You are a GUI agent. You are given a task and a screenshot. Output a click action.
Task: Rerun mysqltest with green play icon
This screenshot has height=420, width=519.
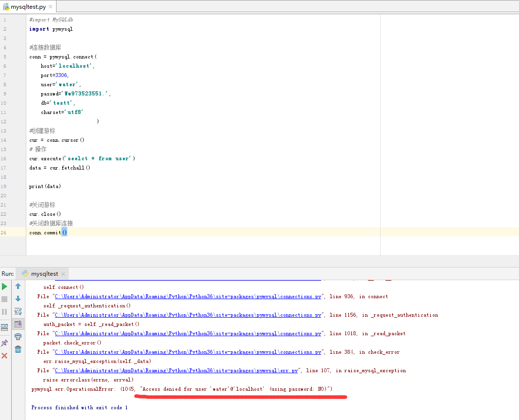5,286
